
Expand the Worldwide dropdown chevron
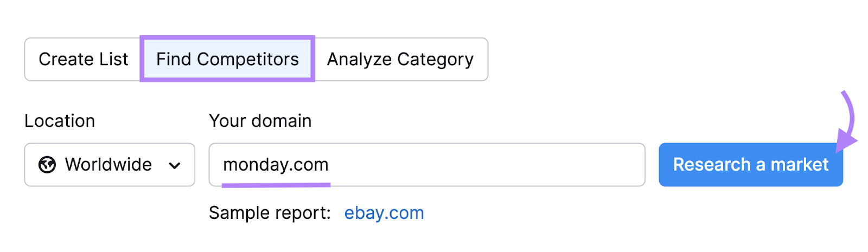tap(175, 165)
